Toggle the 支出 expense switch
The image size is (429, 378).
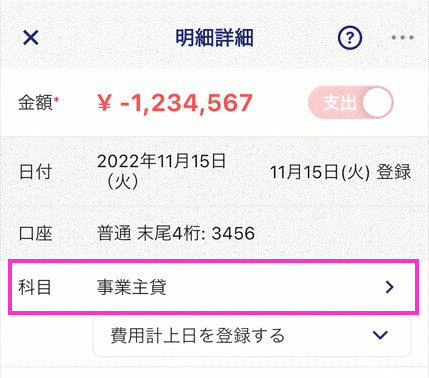pyautogui.click(x=351, y=102)
